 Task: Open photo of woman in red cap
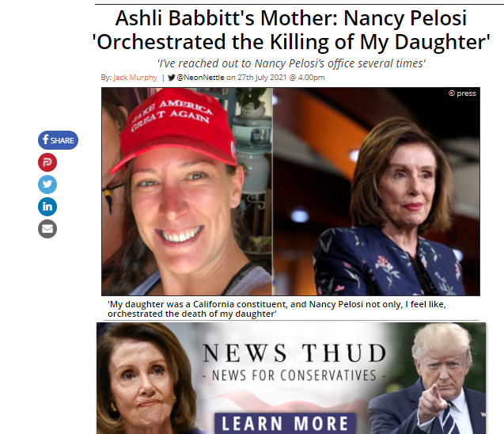pyautogui.click(x=187, y=192)
